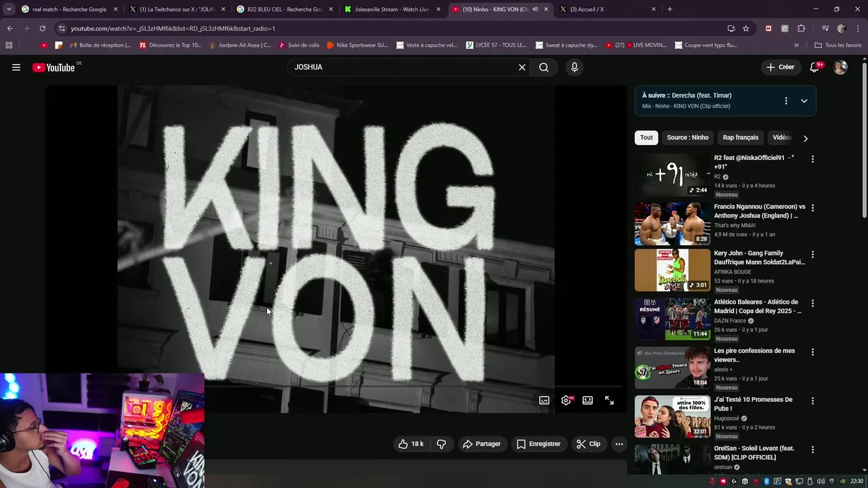This screenshot has height=488, width=868.
Task: Open the volume tray icon
Action: pos(821,481)
